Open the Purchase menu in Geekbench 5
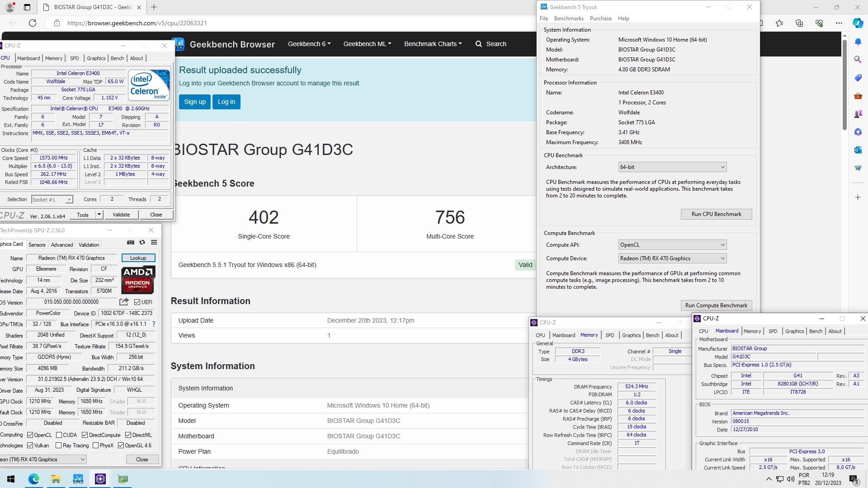This screenshot has height=488, width=868. pos(600,19)
